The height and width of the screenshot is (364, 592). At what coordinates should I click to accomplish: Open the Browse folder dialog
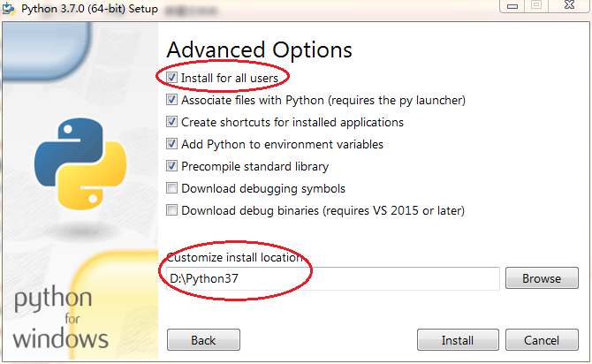(x=542, y=278)
